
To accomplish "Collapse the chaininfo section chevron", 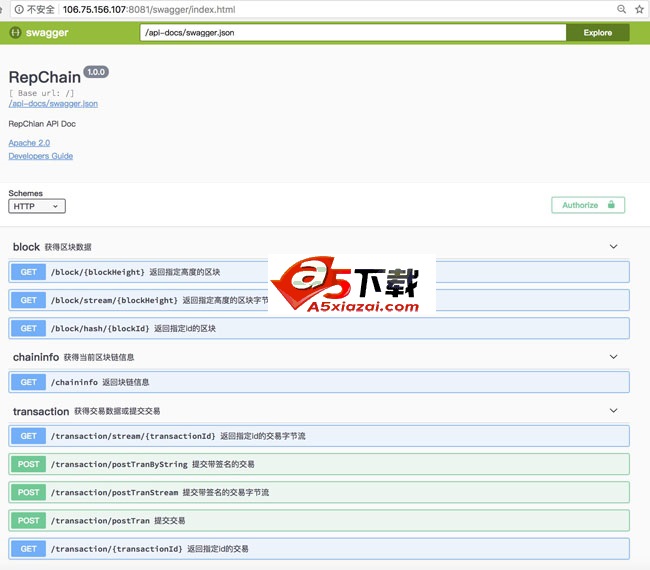I will [x=614, y=357].
